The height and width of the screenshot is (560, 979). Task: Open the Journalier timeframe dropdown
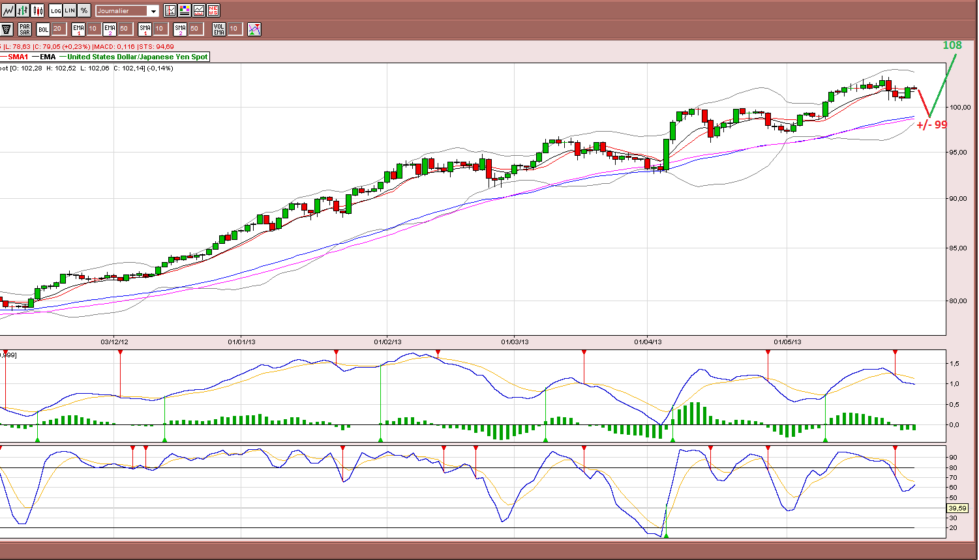127,10
